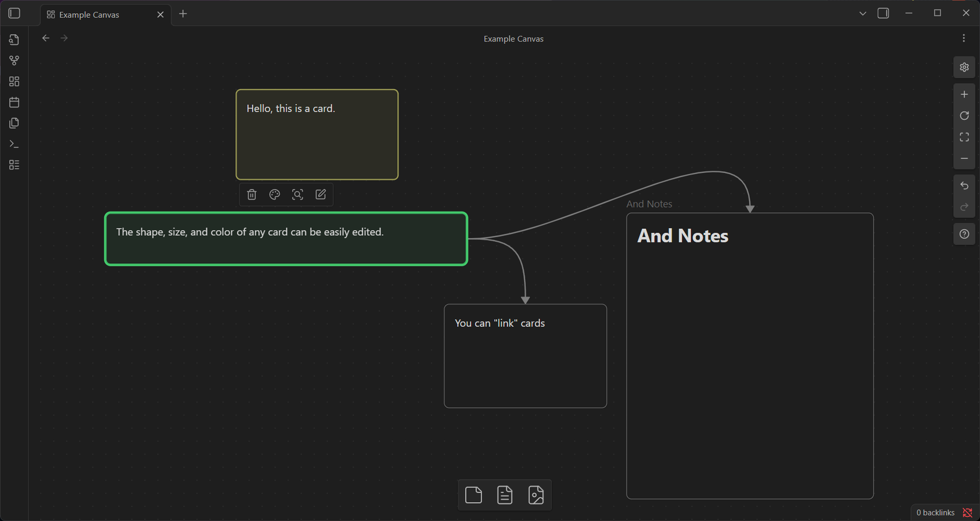Open the card color palette
The width and height of the screenshot is (980, 521).
coord(274,195)
